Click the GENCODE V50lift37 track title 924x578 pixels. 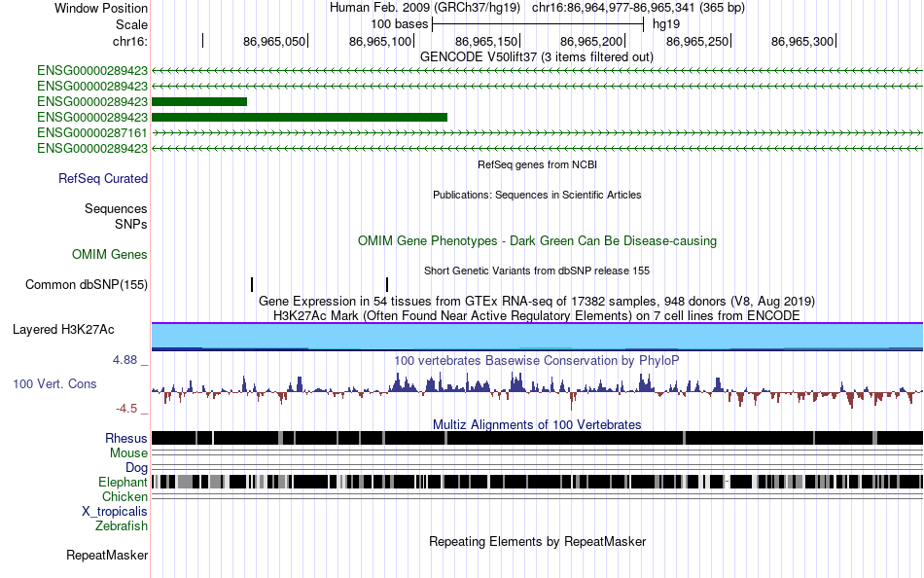(x=536, y=57)
